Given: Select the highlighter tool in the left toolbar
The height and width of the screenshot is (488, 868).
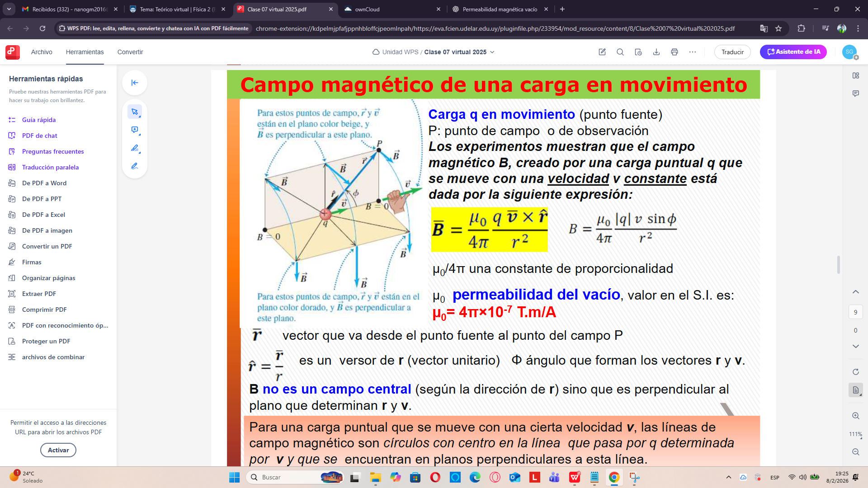Looking at the screenshot, I should tap(134, 148).
